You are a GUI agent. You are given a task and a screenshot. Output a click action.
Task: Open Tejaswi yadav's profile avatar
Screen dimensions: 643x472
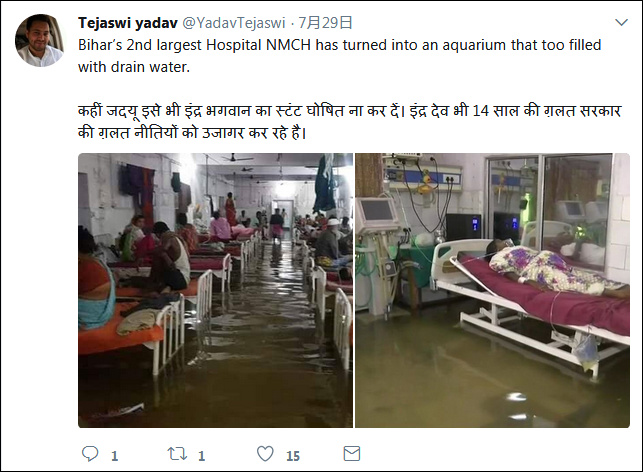pyautogui.click(x=39, y=41)
